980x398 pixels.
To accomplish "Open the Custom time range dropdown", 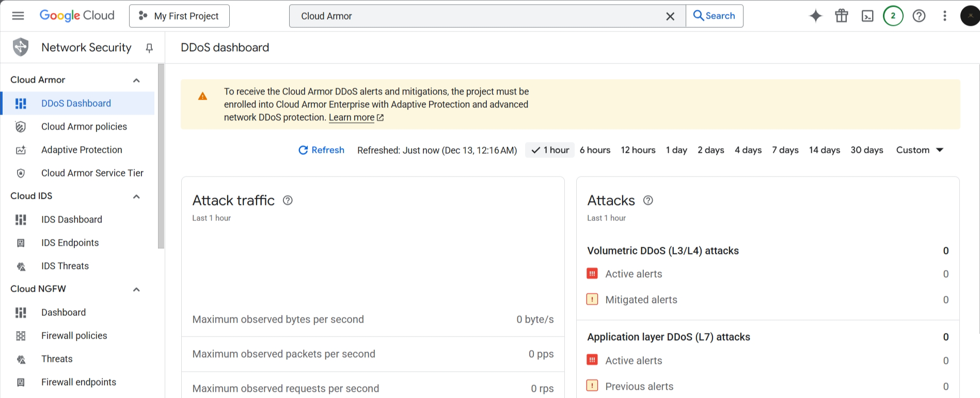I will click(920, 150).
